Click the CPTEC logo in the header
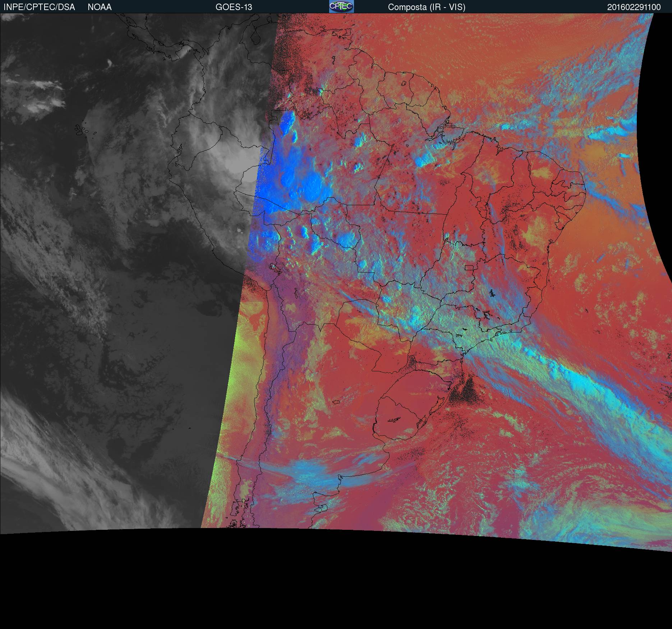672x629 pixels. pos(341,6)
